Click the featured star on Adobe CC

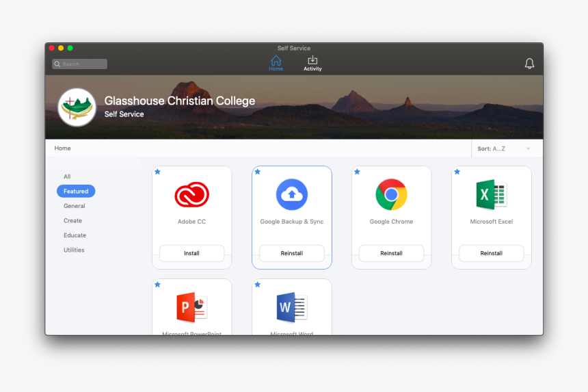click(x=157, y=172)
